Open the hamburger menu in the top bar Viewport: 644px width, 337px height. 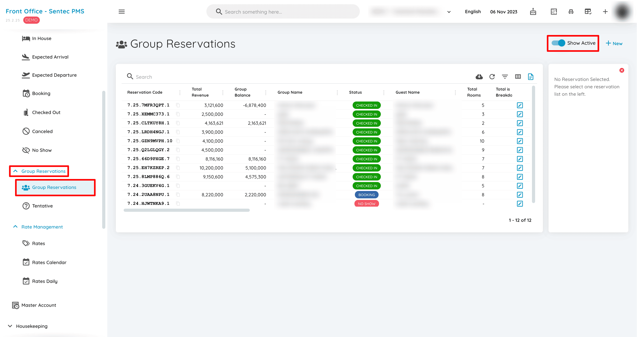[121, 11]
